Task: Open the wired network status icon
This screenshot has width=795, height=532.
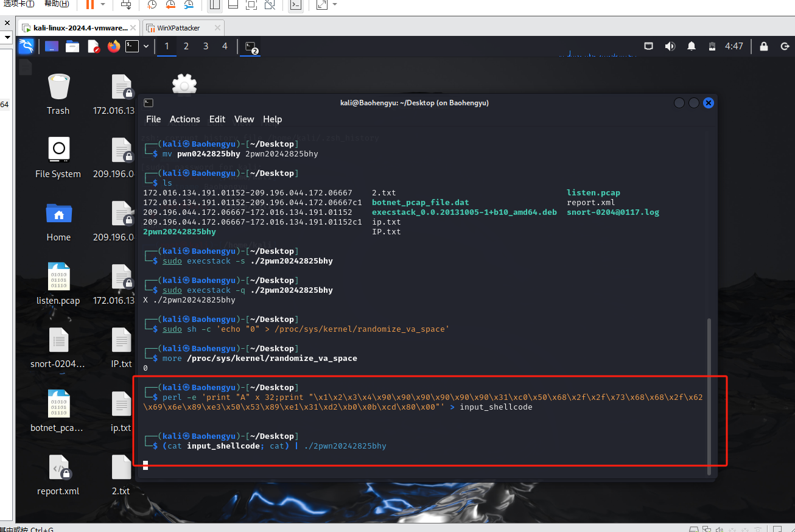Action: coord(650,46)
